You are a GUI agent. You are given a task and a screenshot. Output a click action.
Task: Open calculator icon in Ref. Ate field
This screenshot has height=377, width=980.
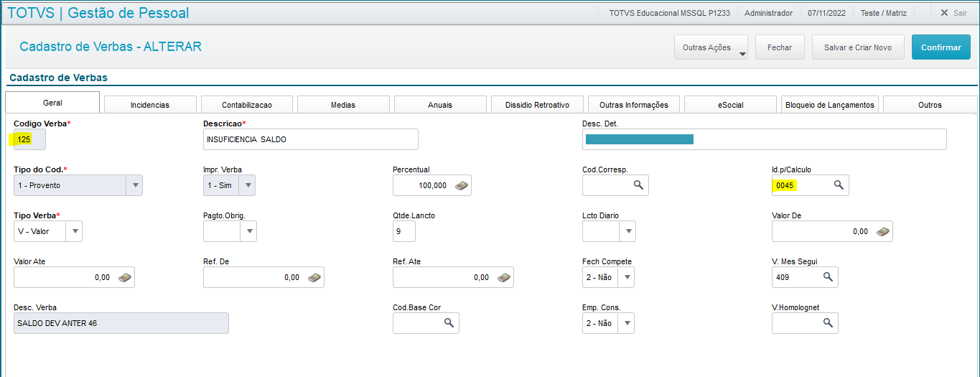pyautogui.click(x=504, y=277)
